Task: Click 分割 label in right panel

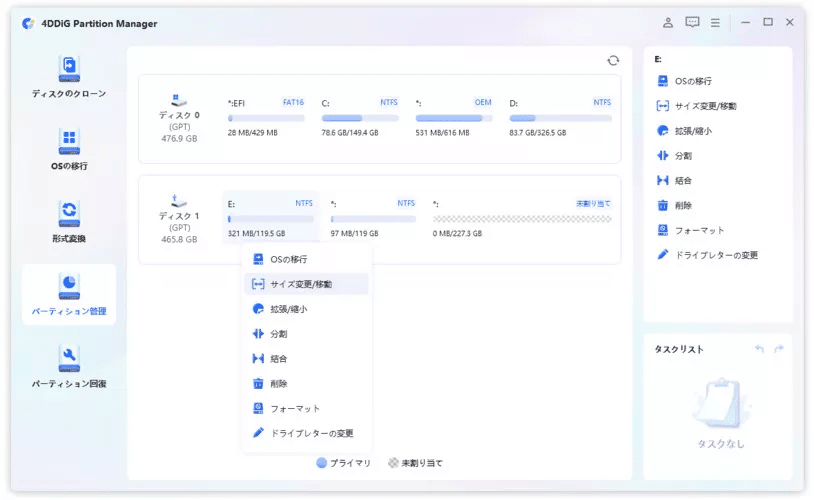Action: tap(683, 156)
